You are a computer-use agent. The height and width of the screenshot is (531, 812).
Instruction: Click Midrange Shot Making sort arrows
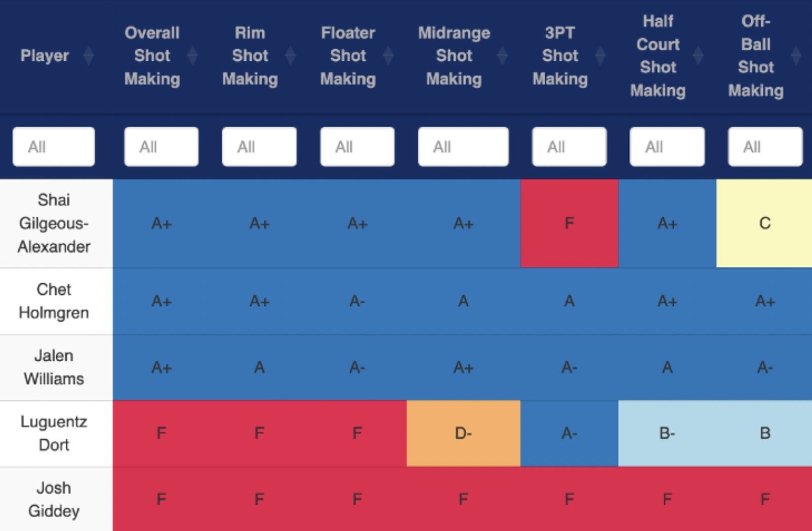[502, 56]
